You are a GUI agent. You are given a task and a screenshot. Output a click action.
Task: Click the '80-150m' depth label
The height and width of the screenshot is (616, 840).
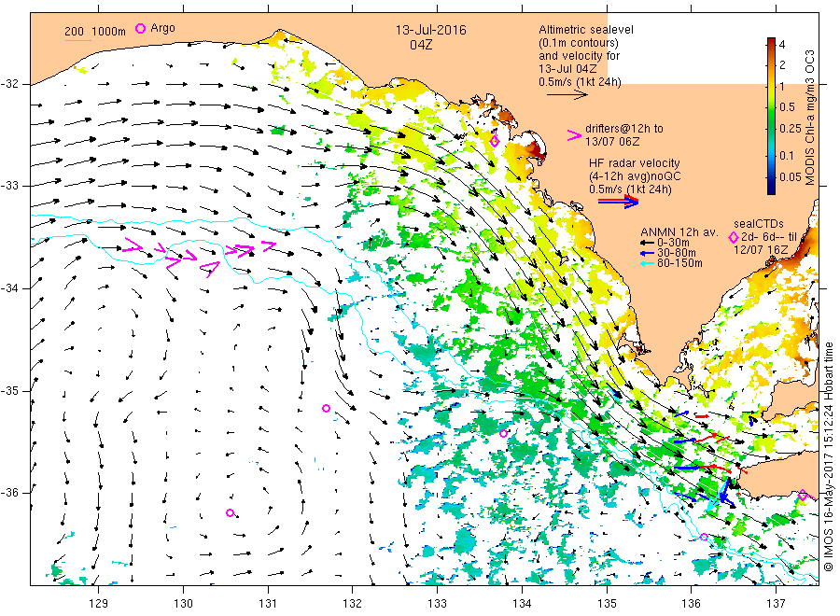[679, 263]
